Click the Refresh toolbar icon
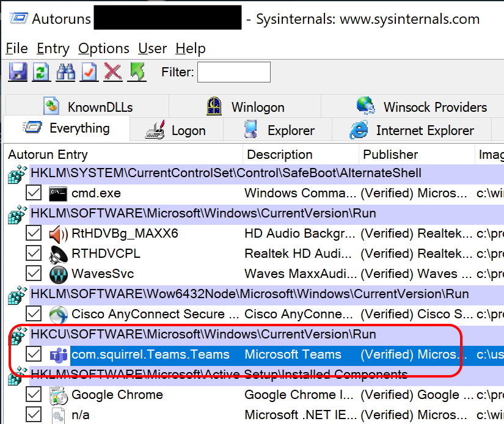The image size is (504, 424). [x=41, y=71]
